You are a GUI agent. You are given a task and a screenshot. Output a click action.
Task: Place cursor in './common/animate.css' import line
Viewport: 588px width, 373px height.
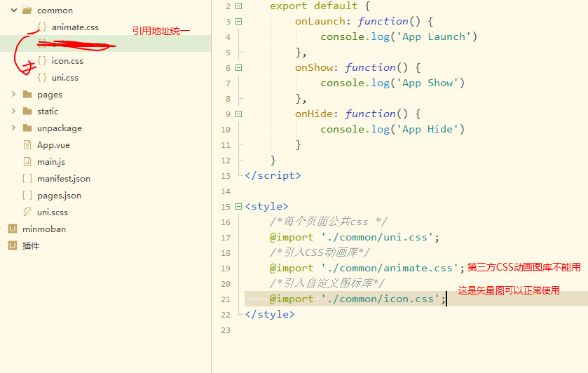[x=367, y=268]
